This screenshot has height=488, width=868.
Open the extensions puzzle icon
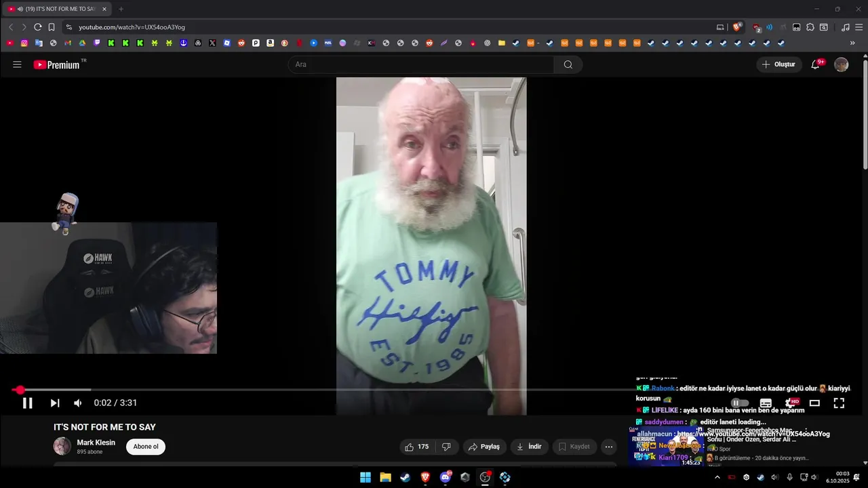[810, 27]
